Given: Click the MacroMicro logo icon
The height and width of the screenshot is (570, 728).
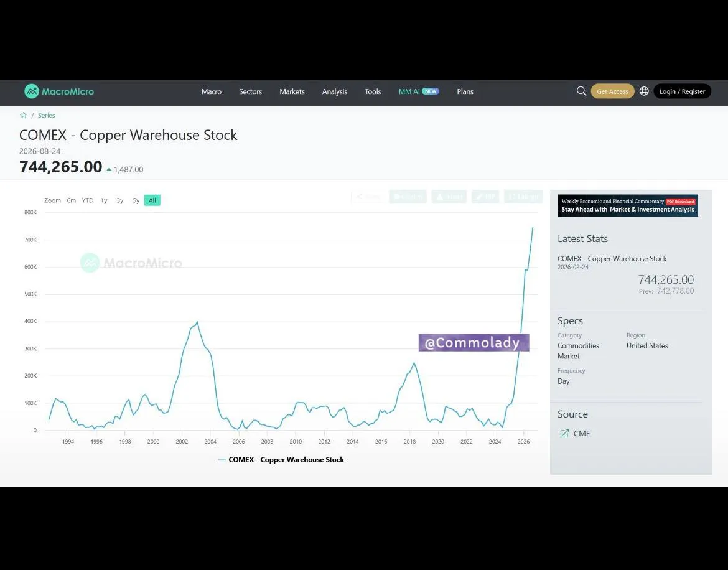Looking at the screenshot, I should tap(32, 91).
